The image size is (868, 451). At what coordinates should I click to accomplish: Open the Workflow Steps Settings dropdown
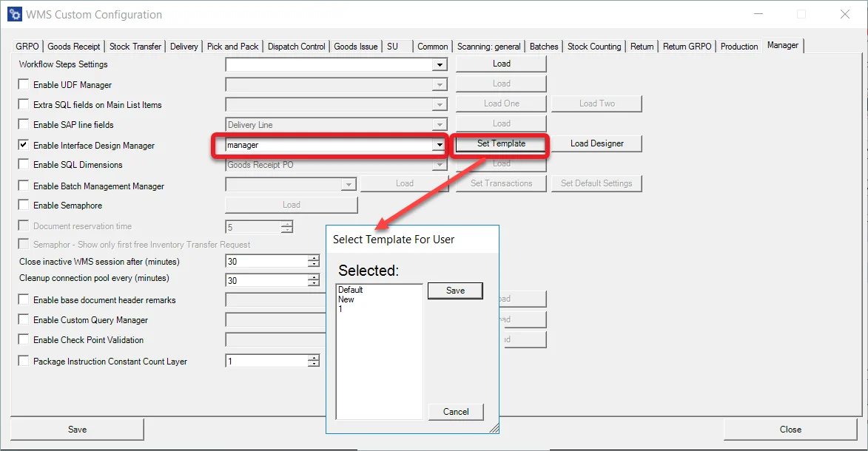pos(441,64)
